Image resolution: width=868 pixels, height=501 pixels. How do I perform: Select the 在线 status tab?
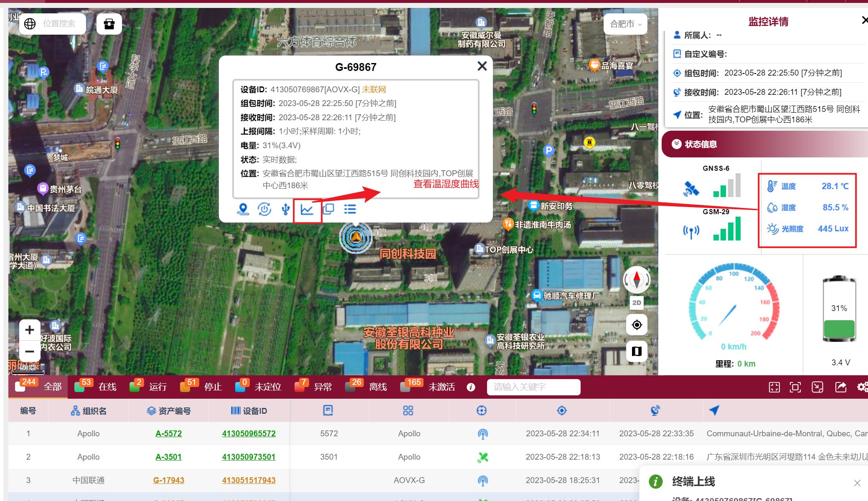point(107,387)
